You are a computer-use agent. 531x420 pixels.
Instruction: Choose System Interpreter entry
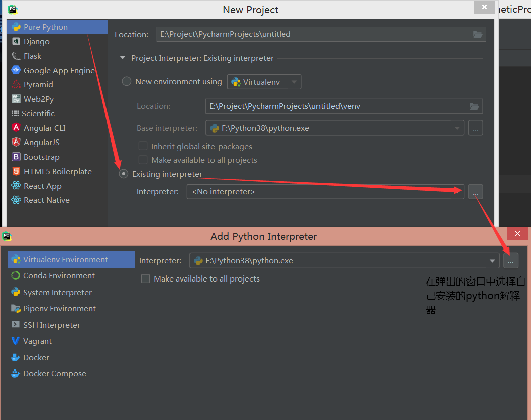[71, 292]
